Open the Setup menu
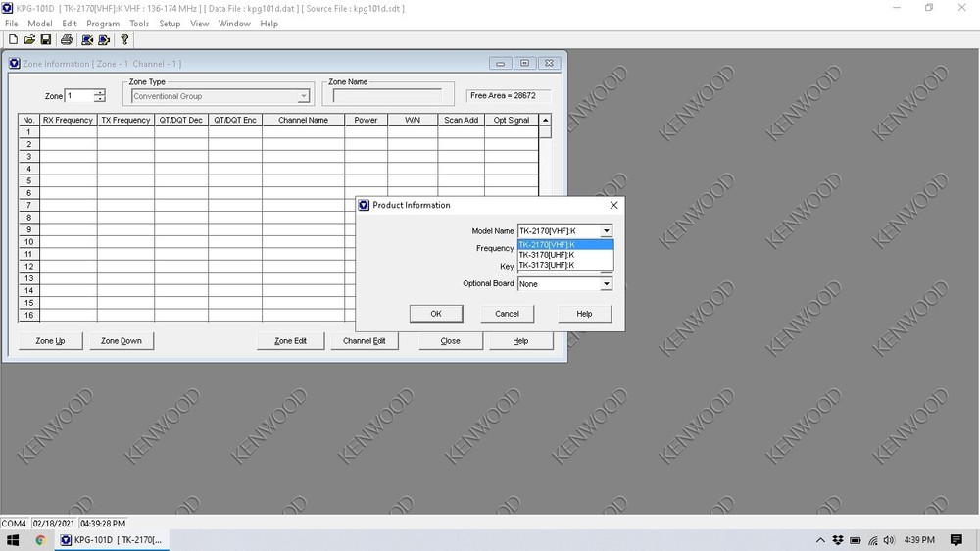Viewport: 980px width, 551px height. pos(170,24)
